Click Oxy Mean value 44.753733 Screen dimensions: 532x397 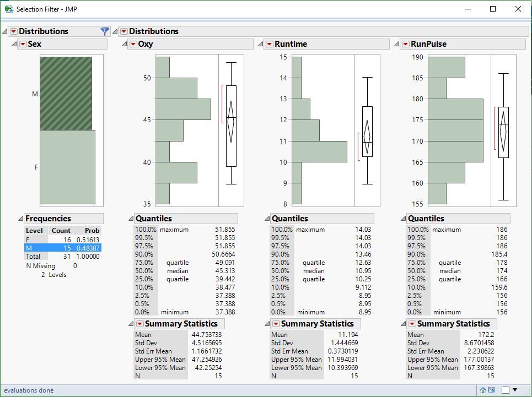(207, 335)
